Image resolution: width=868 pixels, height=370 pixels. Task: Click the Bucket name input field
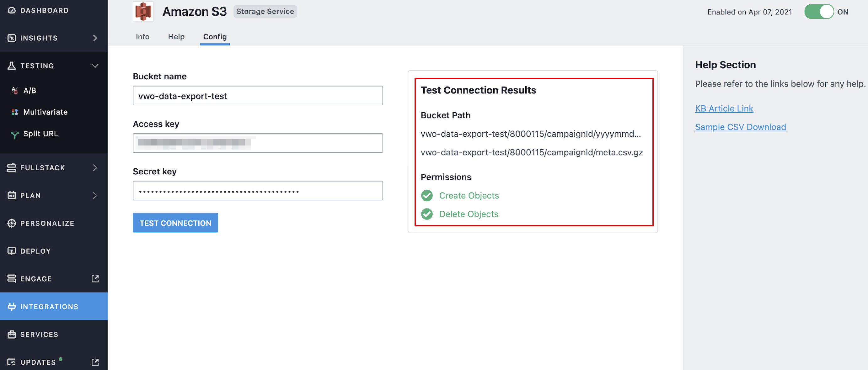click(258, 96)
